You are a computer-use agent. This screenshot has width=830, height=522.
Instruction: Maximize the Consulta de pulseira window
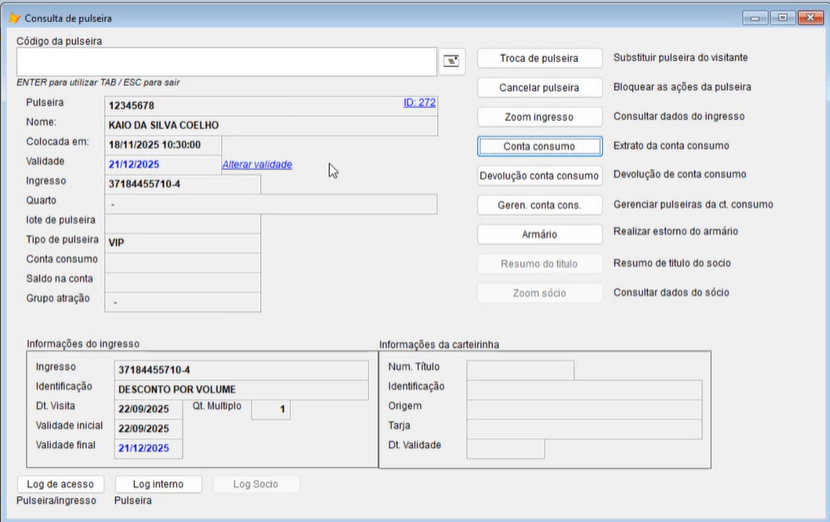point(782,17)
